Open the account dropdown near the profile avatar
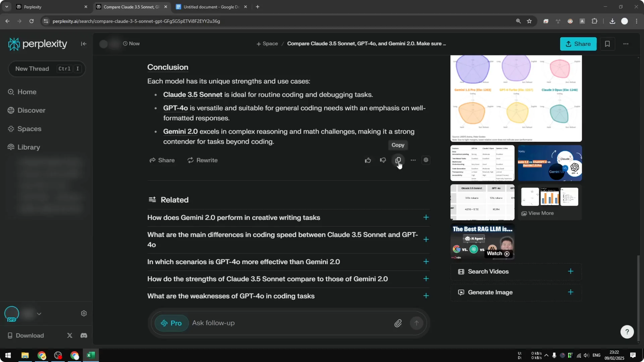This screenshot has height=362, width=644. (39, 314)
